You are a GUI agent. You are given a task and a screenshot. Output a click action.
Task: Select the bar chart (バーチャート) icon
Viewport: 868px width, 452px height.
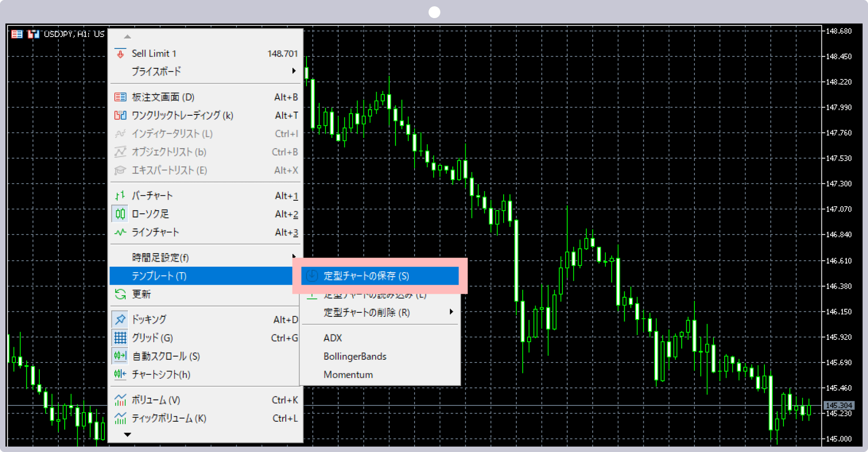tap(120, 196)
